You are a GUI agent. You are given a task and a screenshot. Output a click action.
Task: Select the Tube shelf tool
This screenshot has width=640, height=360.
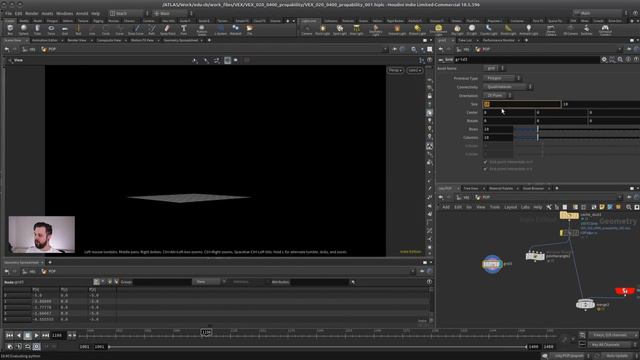pos(37,29)
